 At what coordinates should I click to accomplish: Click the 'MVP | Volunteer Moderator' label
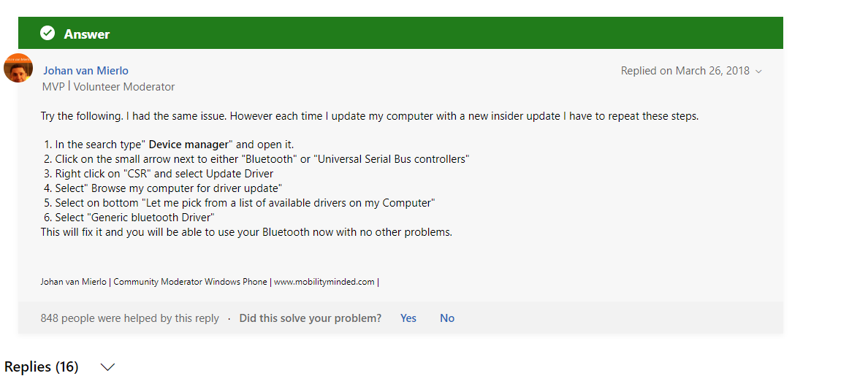pyautogui.click(x=108, y=87)
